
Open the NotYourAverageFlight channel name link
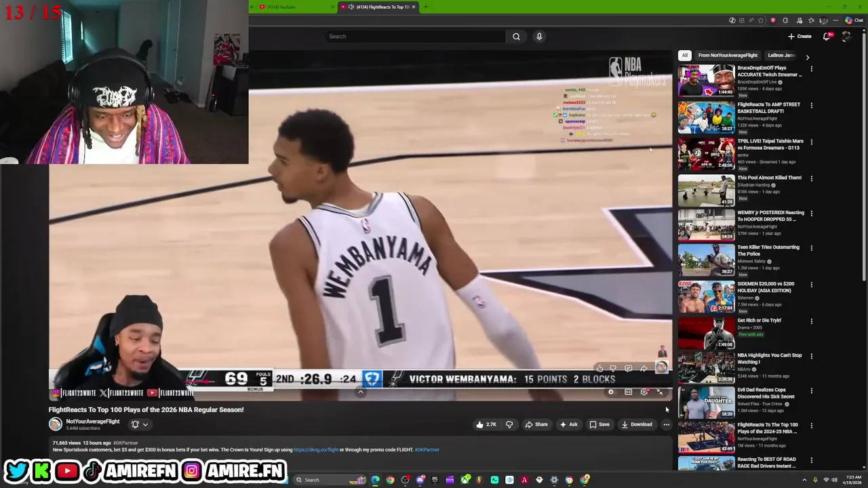pyautogui.click(x=92, y=422)
